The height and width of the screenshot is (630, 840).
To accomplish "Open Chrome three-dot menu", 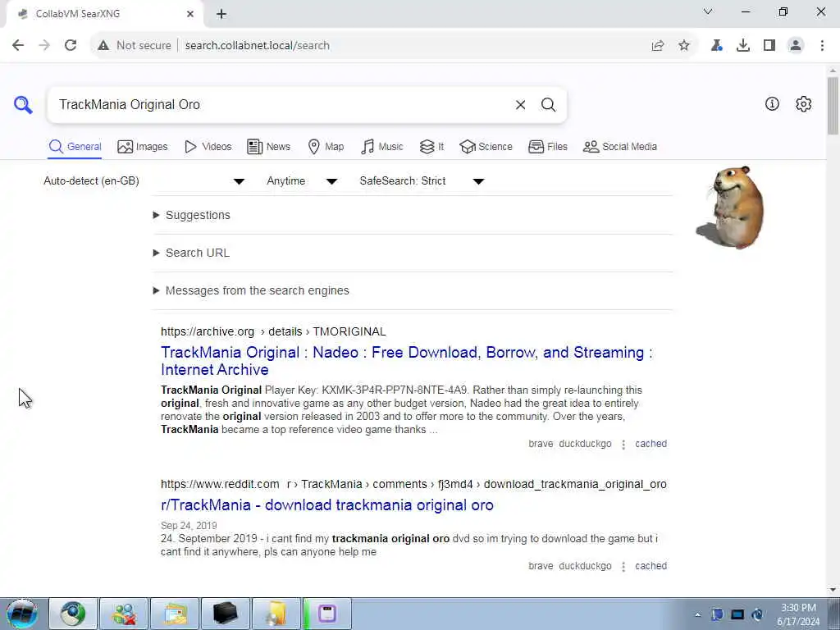I will coord(822,46).
